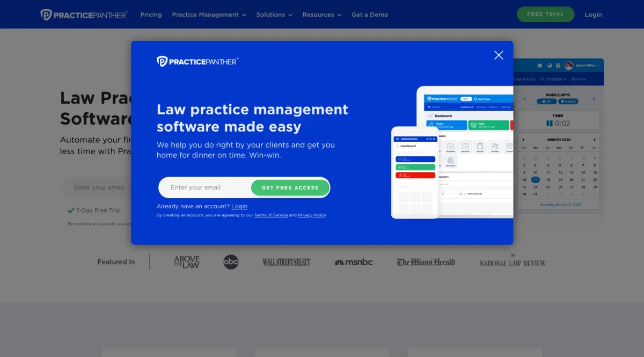Click the msnbc logo
Screen dimensions: 644x357
click(x=353, y=262)
